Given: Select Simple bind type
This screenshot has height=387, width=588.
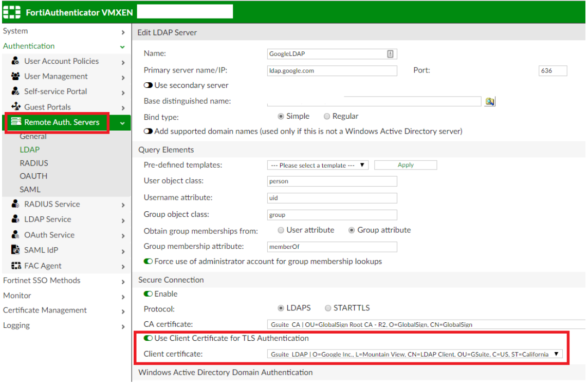Looking at the screenshot, I should tap(281, 117).
